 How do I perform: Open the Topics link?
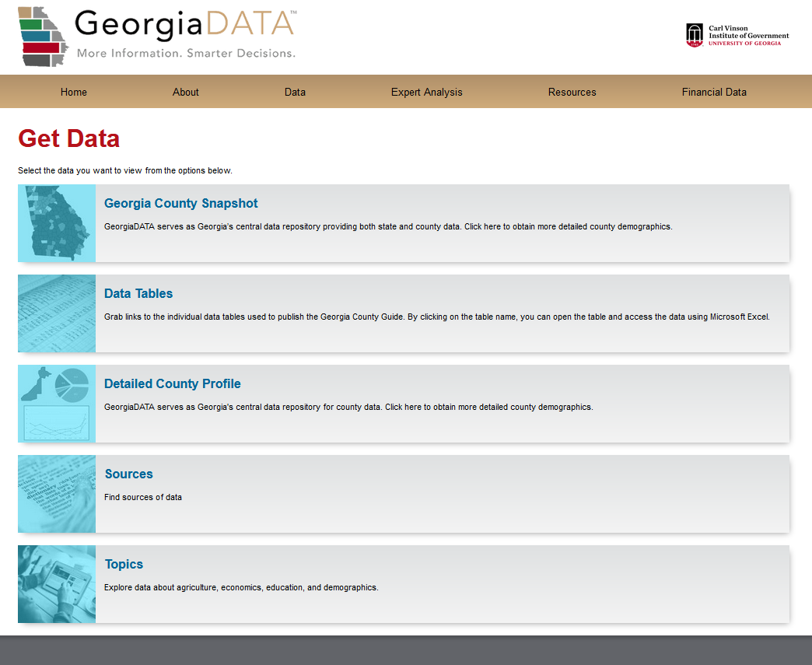pyautogui.click(x=124, y=564)
